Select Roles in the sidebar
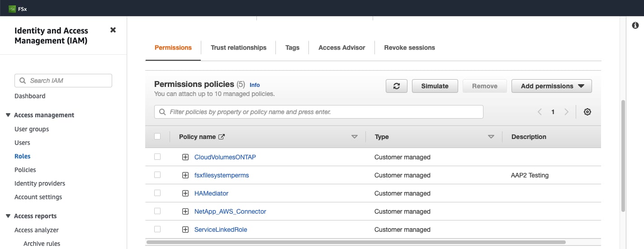 coord(23,156)
